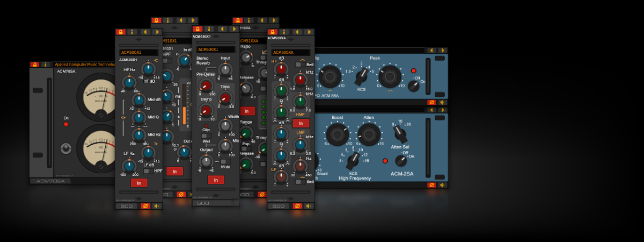644x242 pixels.
Task: Click the speaker icon on ACM500X1 footer
Action: (157, 206)
